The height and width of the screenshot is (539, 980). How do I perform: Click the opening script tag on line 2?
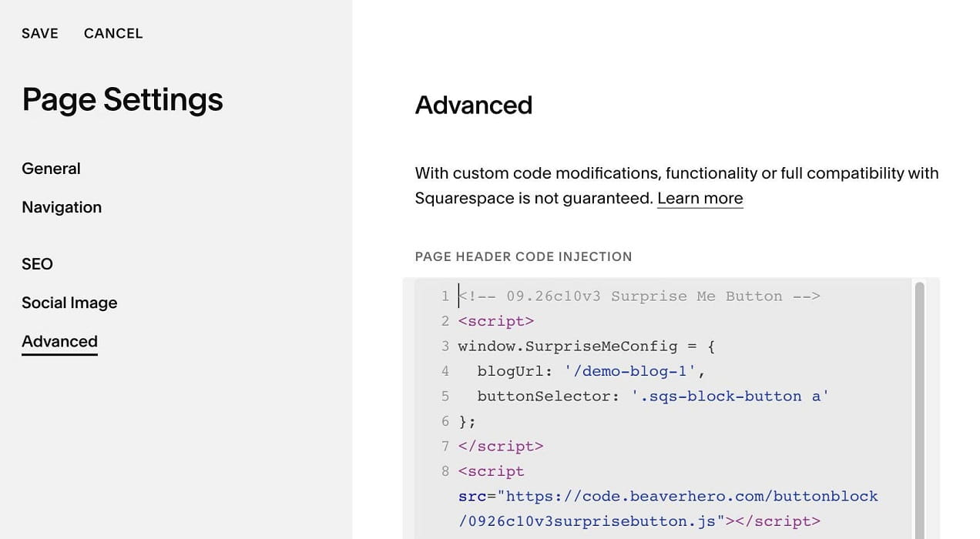(x=496, y=321)
